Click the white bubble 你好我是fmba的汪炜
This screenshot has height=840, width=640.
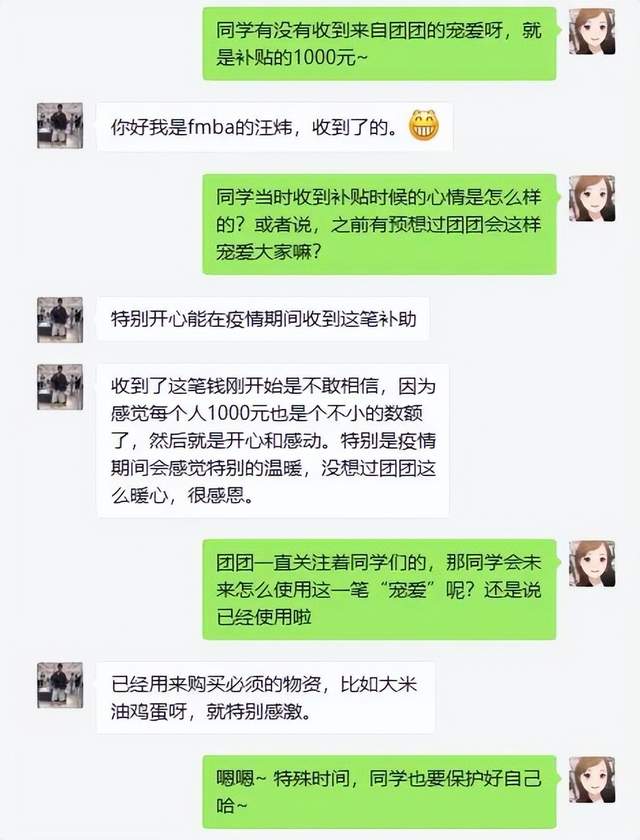coord(274,127)
